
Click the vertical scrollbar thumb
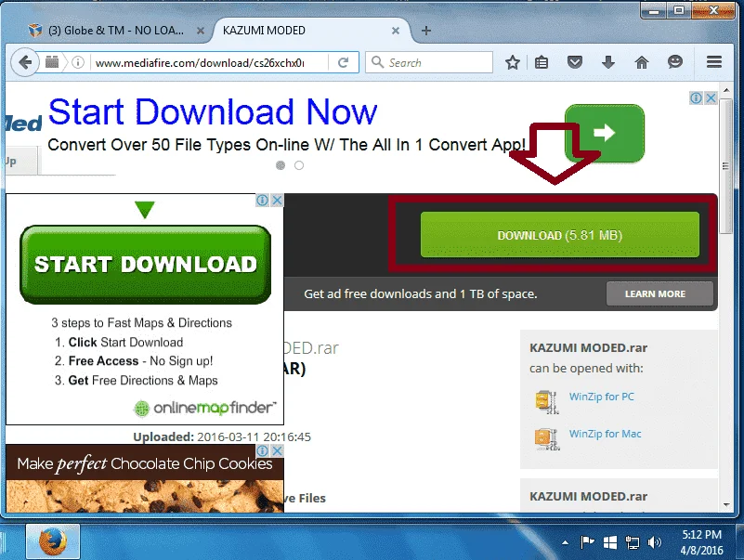click(x=726, y=166)
